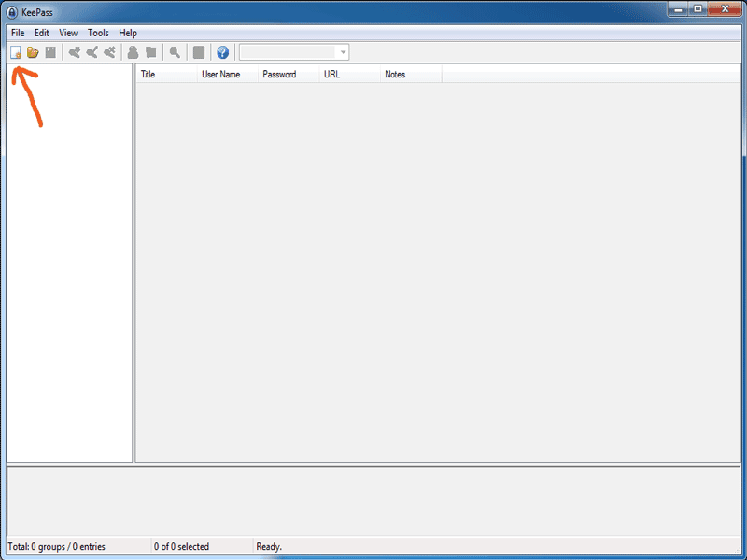Screen dimensions: 747x560
Task: Click the Edit Entry key icon
Action: 92,53
